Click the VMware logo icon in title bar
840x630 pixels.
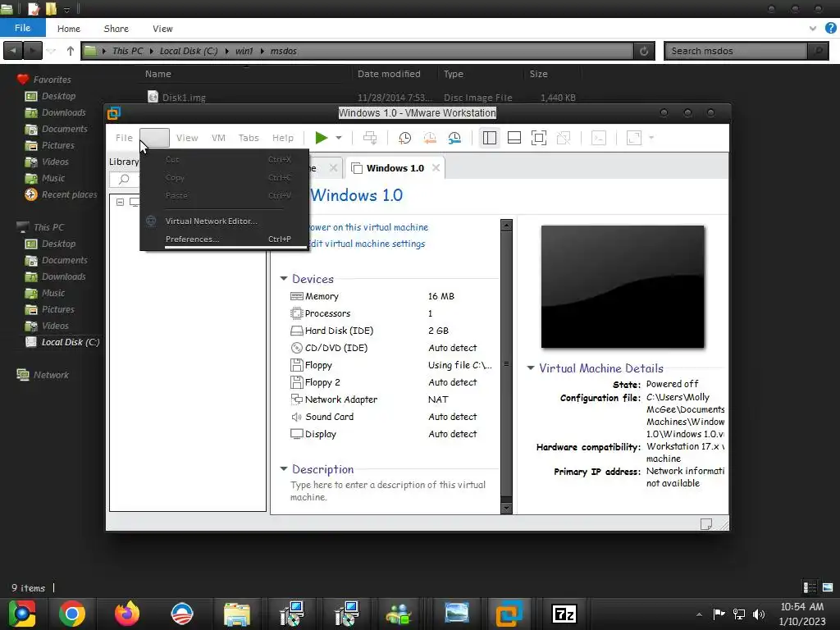(113, 113)
